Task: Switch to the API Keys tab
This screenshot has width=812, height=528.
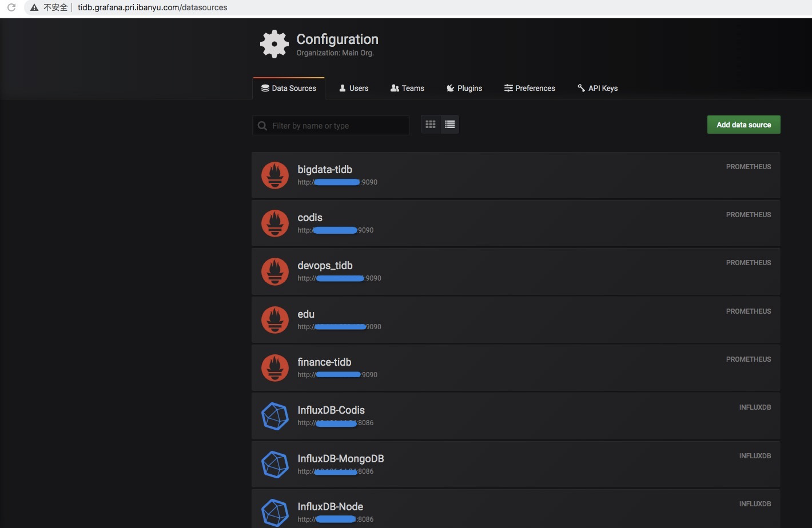Action: [x=598, y=88]
